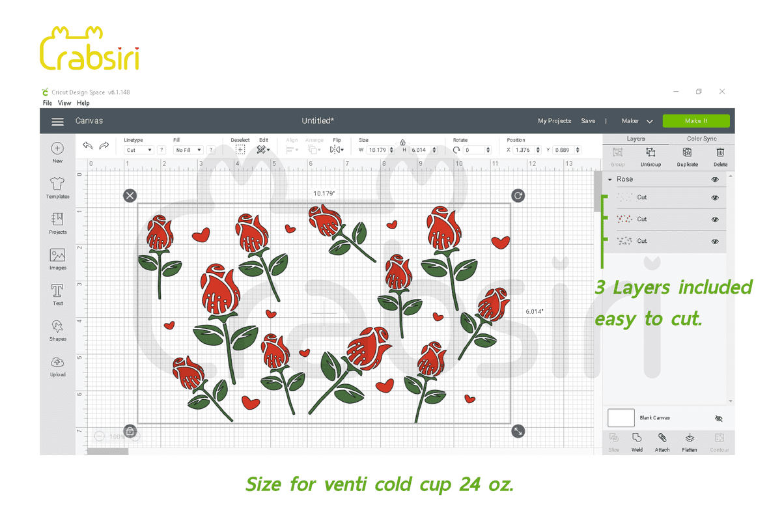This screenshot has width=769, height=532.
Task: Select the Text tool
Action: (57, 292)
